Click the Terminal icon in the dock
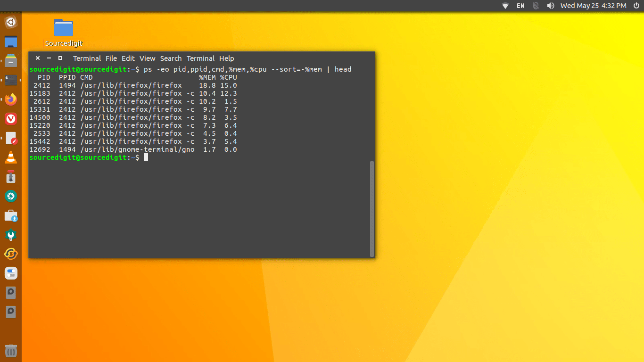 pos(11,80)
